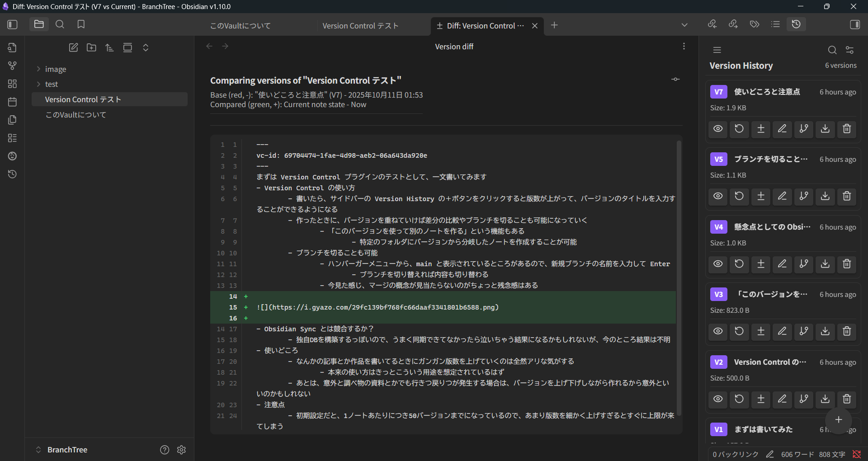Preview version V5 with eye icon
The width and height of the screenshot is (868, 461).
pos(718,196)
